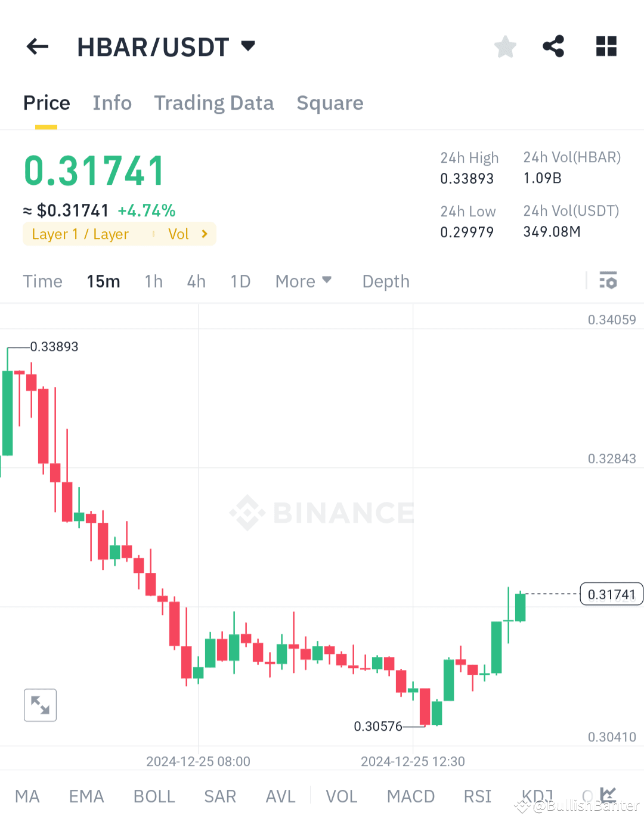Open the chart settings icon beside Depth

click(608, 280)
